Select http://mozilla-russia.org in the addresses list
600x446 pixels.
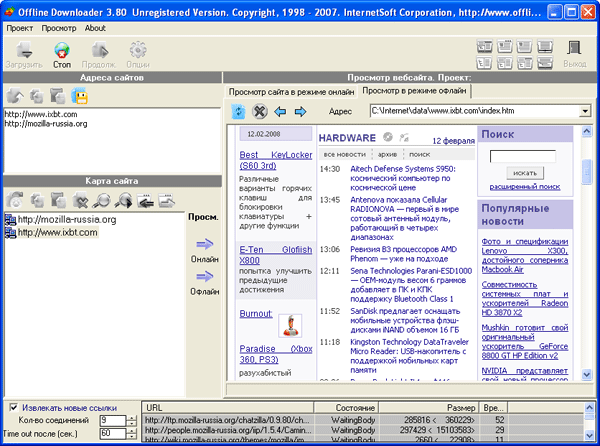[46, 124]
